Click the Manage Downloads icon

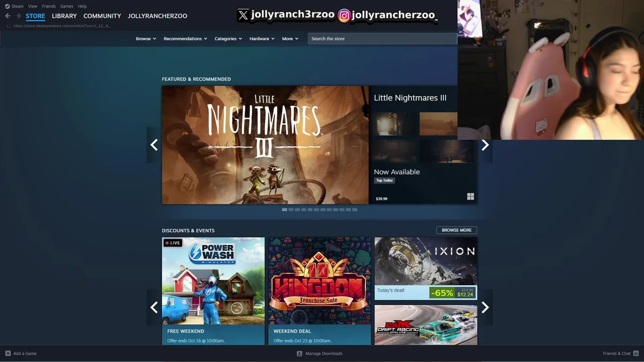tap(299, 353)
